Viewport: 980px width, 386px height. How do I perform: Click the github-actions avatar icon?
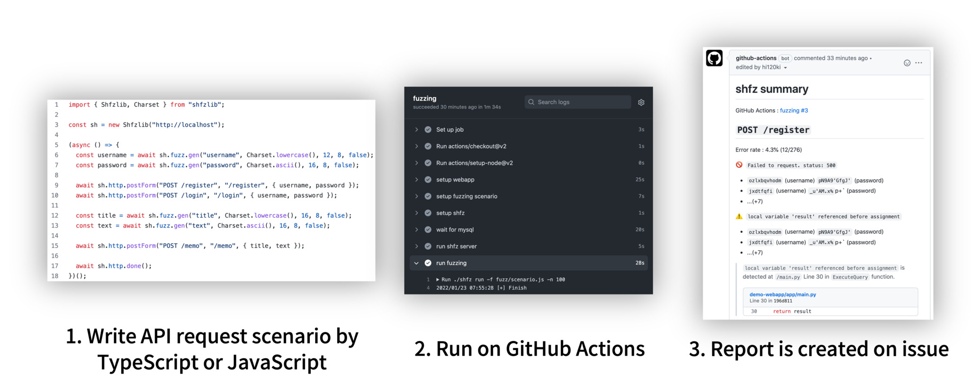(714, 58)
